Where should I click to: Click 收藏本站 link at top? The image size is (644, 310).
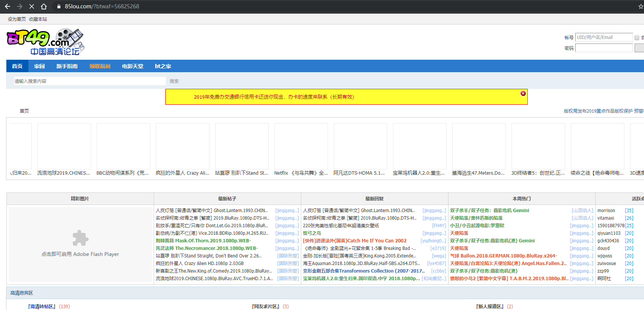[38, 19]
